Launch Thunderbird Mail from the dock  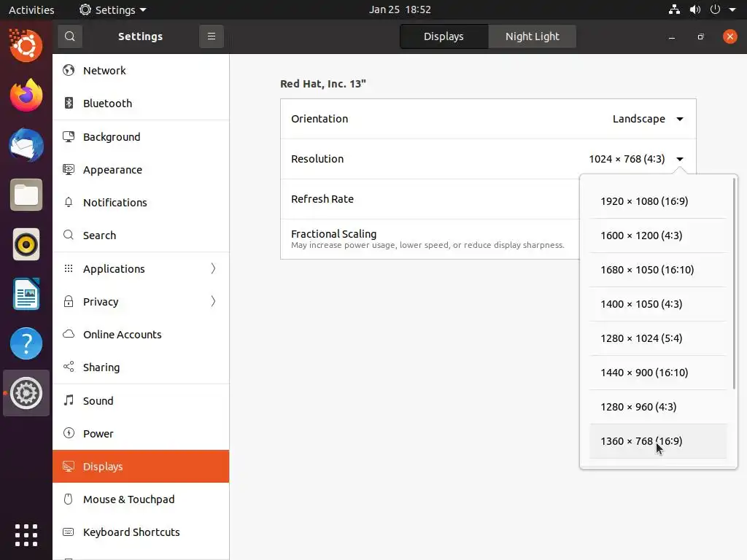pos(26,145)
